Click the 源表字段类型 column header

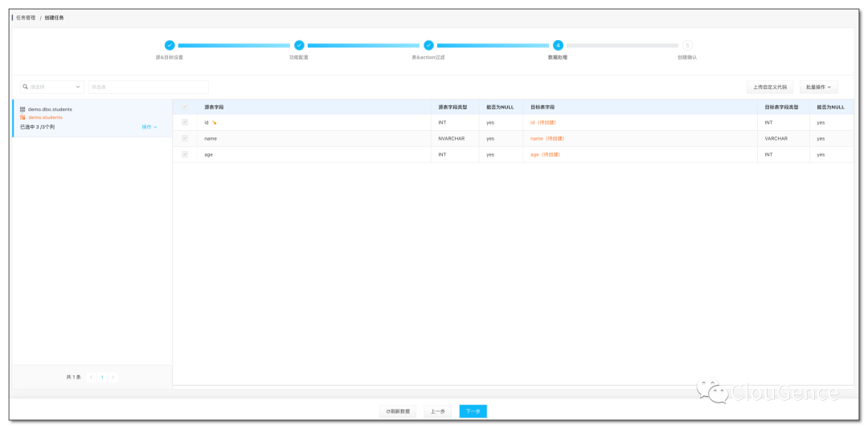pos(451,107)
